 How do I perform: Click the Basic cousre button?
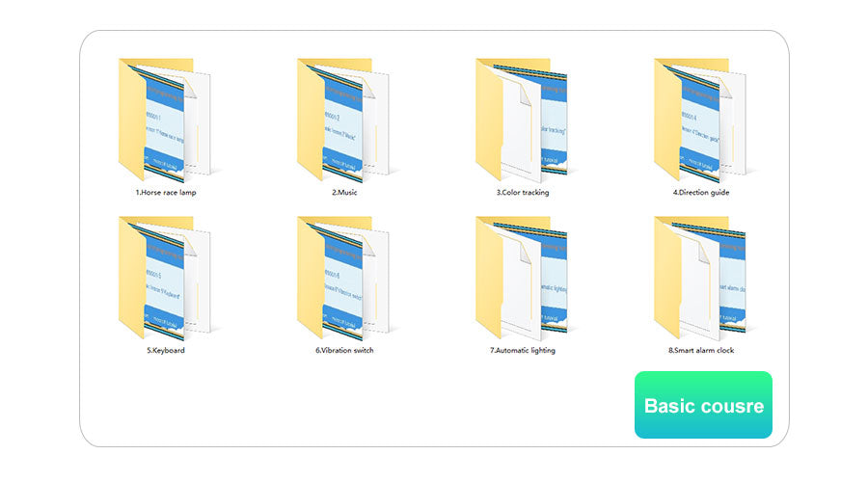pyautogui.click(x=703, y=405)
